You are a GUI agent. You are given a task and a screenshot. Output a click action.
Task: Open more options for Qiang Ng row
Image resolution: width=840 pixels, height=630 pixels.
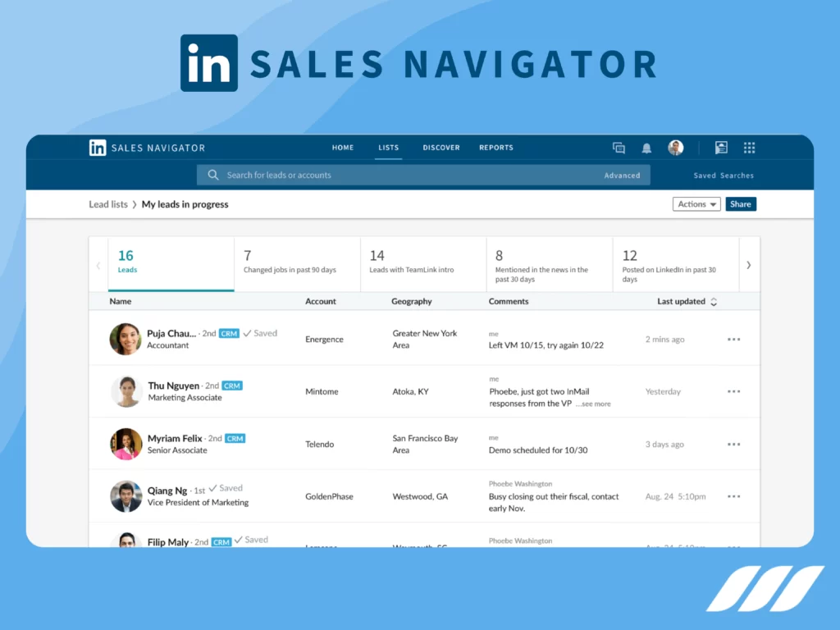pos(733,496)
